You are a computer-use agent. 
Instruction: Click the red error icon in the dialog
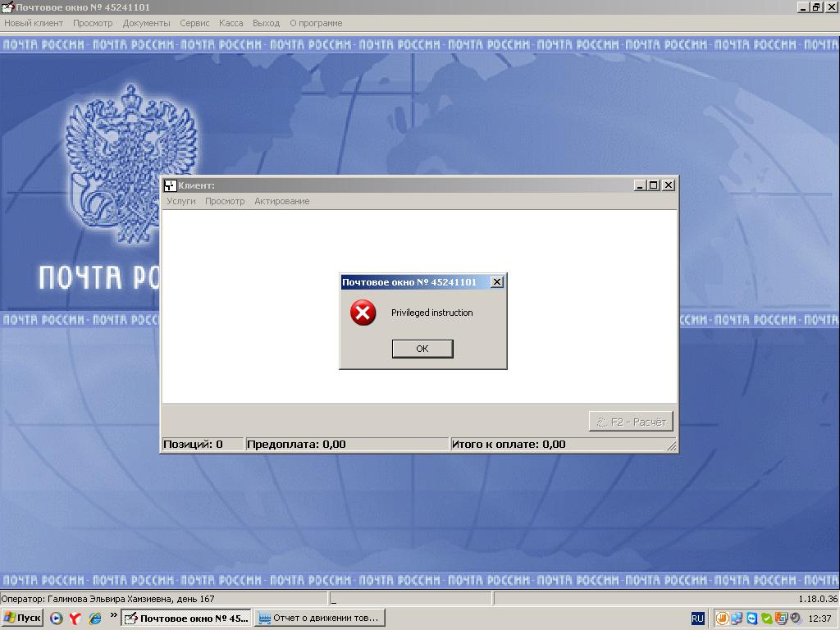click(363, 313)
